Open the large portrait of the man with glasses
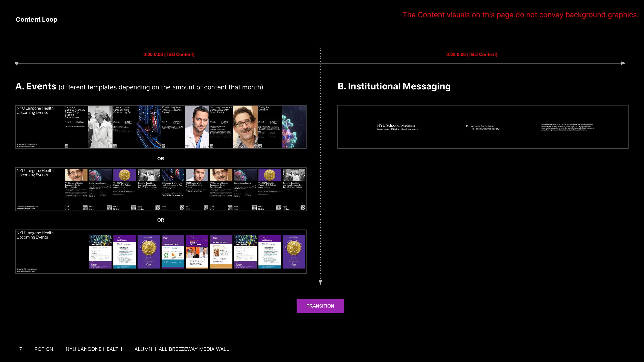 [x=245, y=127]
